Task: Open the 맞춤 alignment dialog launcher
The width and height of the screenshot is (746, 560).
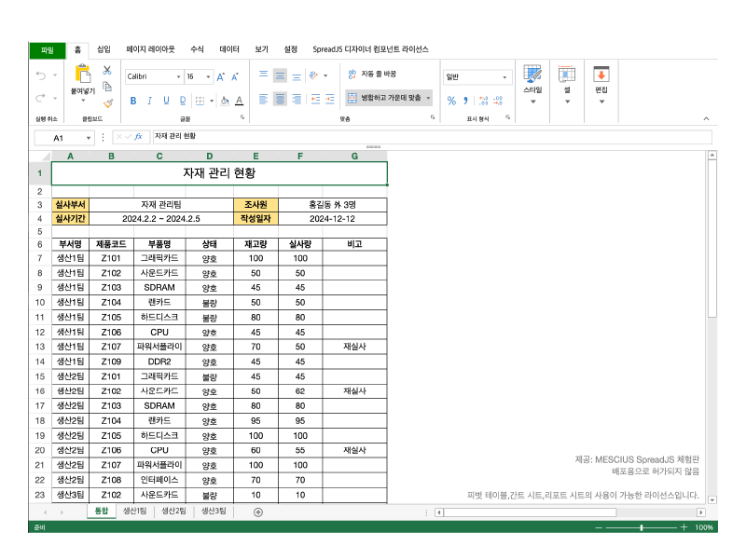Action: click(x=433, y=117)
